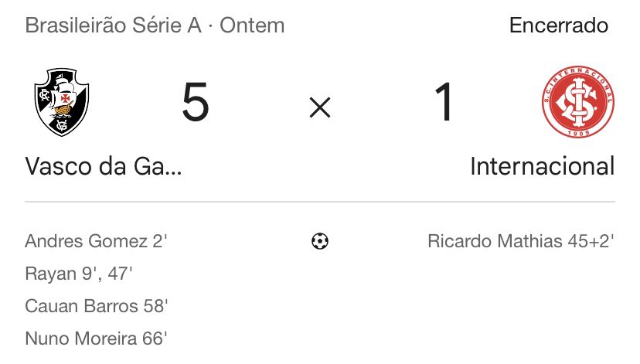Click the horizontal divider below team names

[x=319, y=202]
